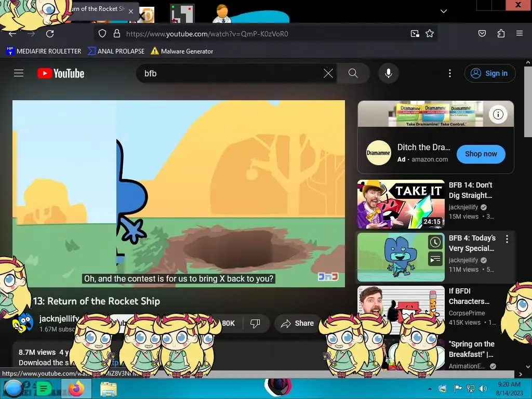Clear the search text with the X
The image size is (532, 399).
(x=328, y=73)
